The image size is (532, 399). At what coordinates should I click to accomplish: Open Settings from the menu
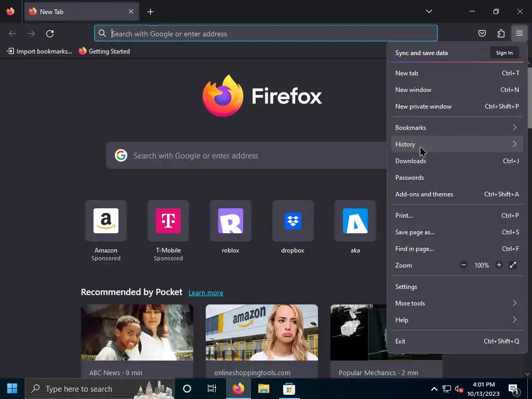(457, 287)
